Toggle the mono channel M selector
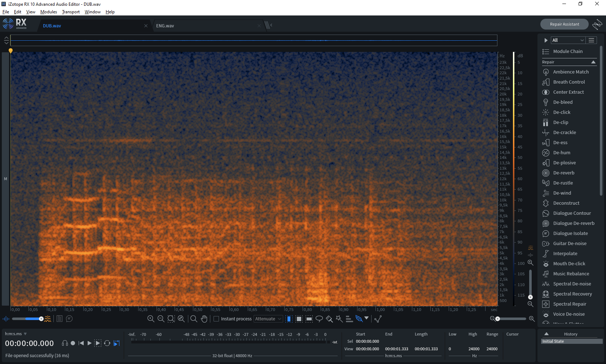The height and width of the screenshot is (364, 606). point(5,179)
